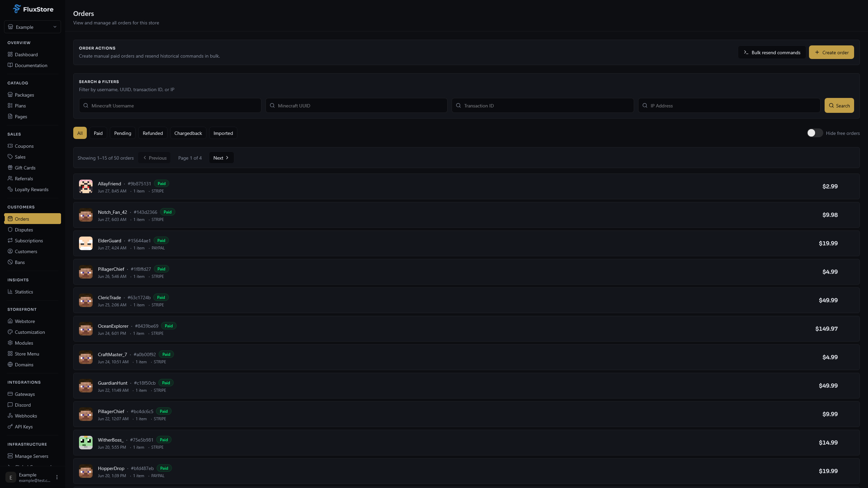Select Orders in the sidebar

coord(33,219)
